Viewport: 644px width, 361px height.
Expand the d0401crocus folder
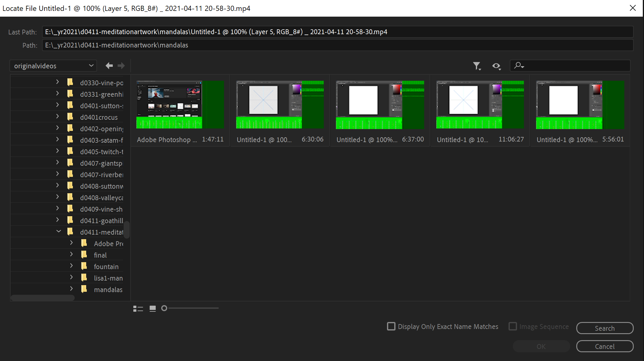57,116
